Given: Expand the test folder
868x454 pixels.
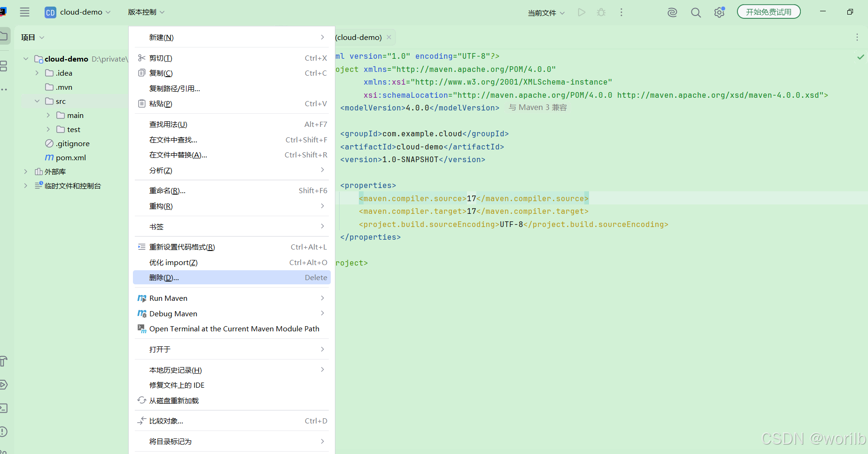Looking at the screenshot, I should (x=48, y=129).
